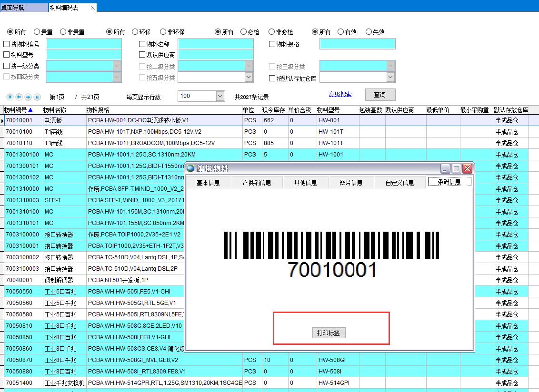
Task: Jump to the last page of records
Action: [x=37, y=97]
